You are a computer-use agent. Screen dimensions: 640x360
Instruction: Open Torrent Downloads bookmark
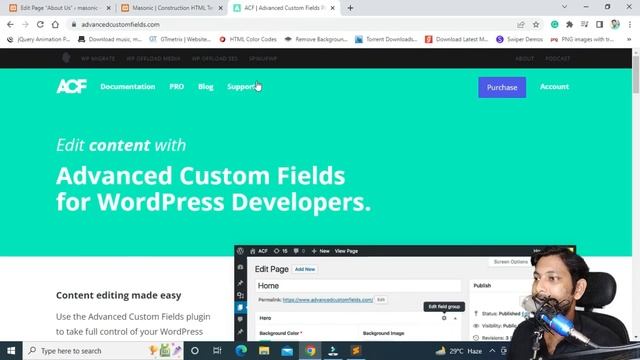pos(386,39)
